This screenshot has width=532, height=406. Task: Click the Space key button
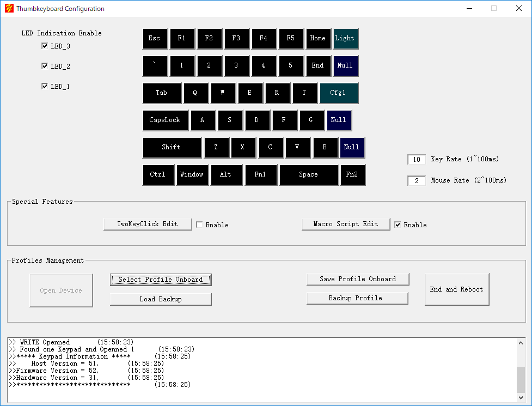pyautogui.click(x=309, y=175)
